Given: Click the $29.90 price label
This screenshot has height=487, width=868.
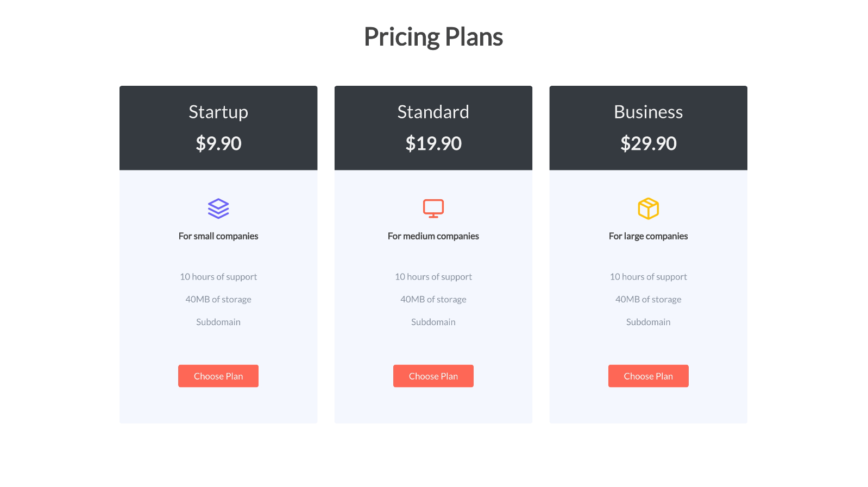Looking at the screenshot, I should [x=648, y=143].
